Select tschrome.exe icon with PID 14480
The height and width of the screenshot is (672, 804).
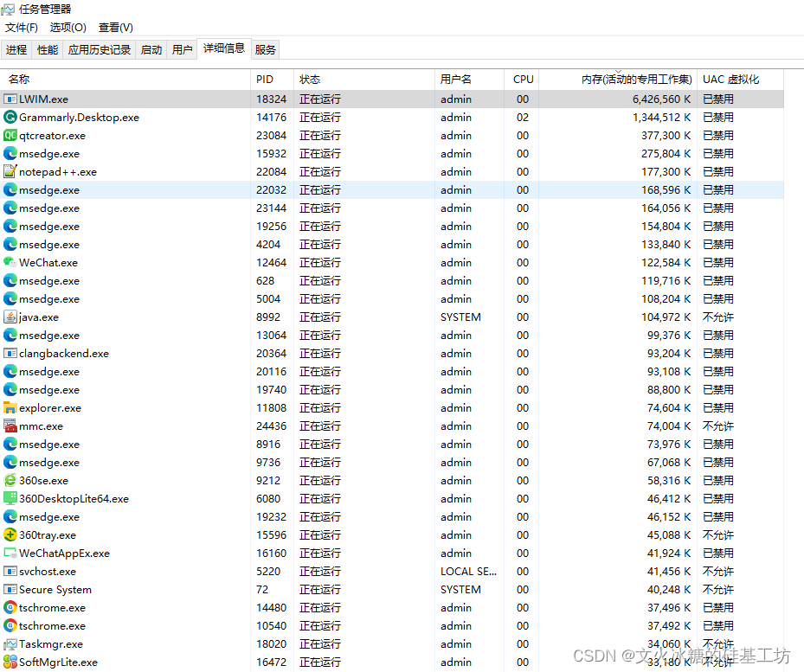pyautogui.click(x=10, y=607)
